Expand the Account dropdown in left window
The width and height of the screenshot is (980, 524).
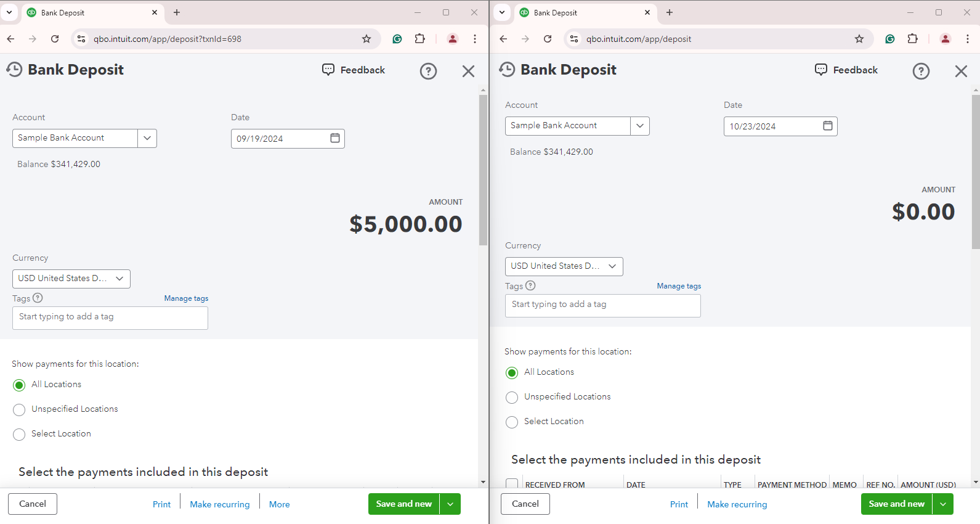tap(147, 138)
